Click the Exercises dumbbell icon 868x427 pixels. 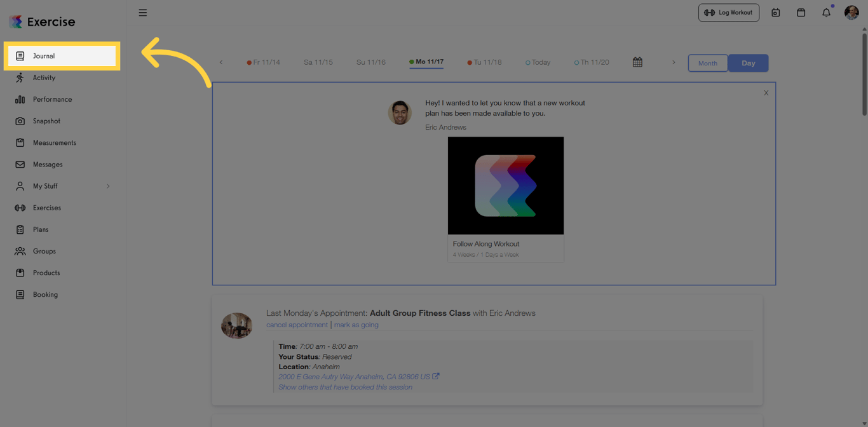20,208
